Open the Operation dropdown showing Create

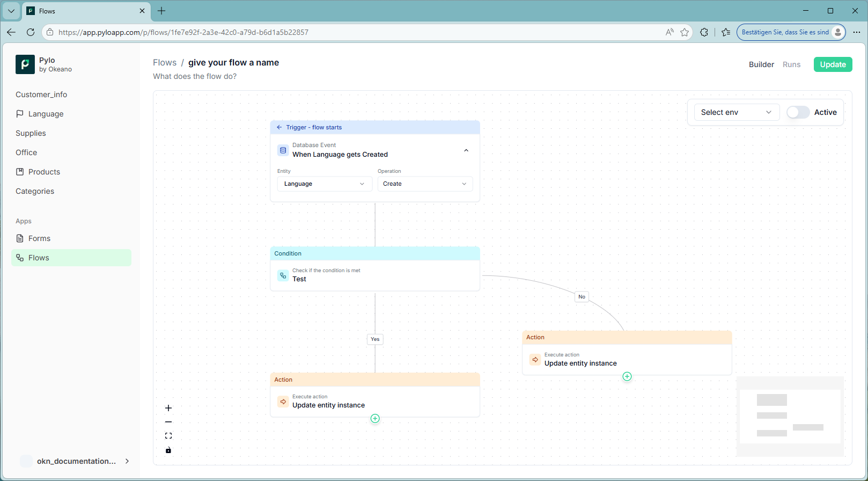[x=424, y=184]
